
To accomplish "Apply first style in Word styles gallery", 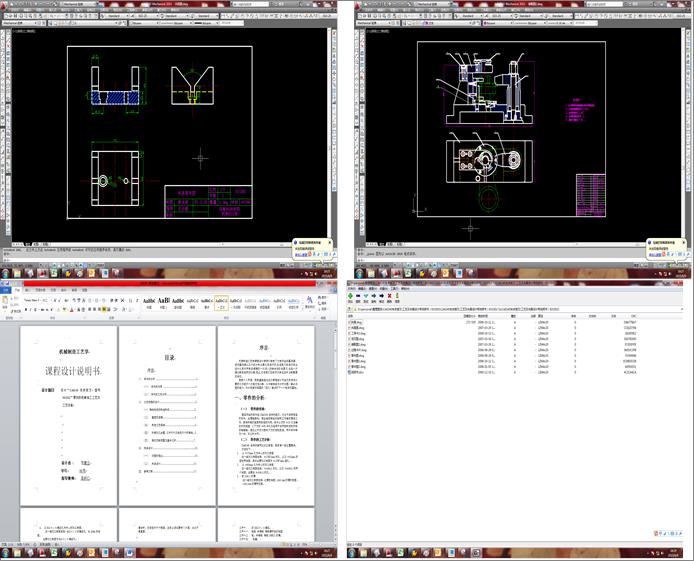I will coord(149,303).
